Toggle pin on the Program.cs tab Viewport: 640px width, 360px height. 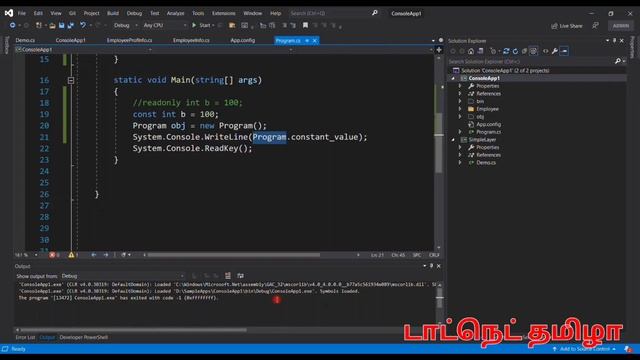click(x=307, y=40)
